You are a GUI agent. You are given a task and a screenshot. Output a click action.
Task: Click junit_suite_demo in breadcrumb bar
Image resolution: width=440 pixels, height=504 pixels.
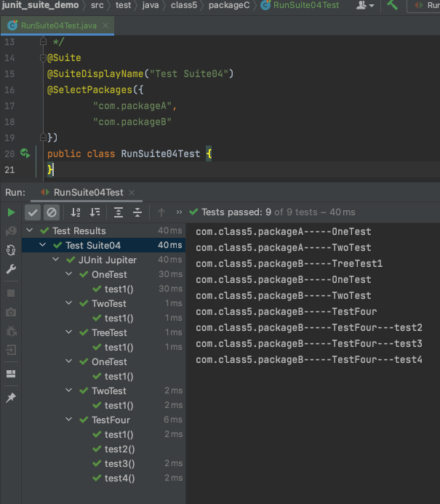coord(40,5)
